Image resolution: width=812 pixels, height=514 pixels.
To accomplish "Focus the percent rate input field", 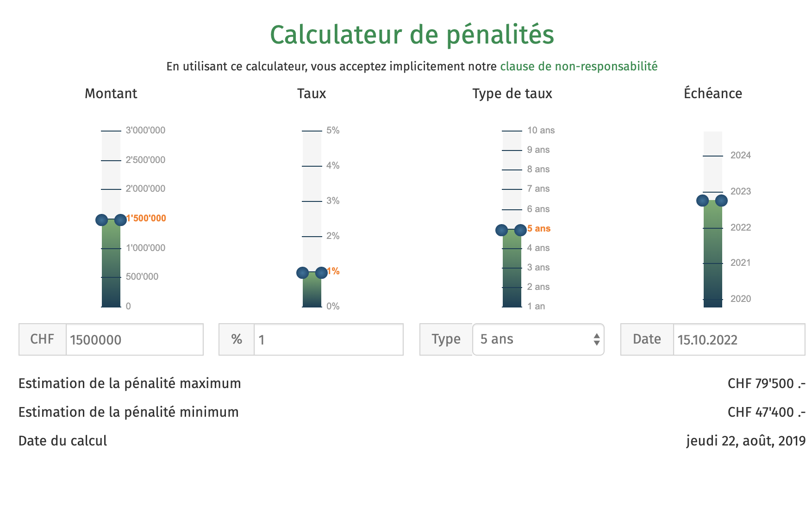I will (328, 339).
